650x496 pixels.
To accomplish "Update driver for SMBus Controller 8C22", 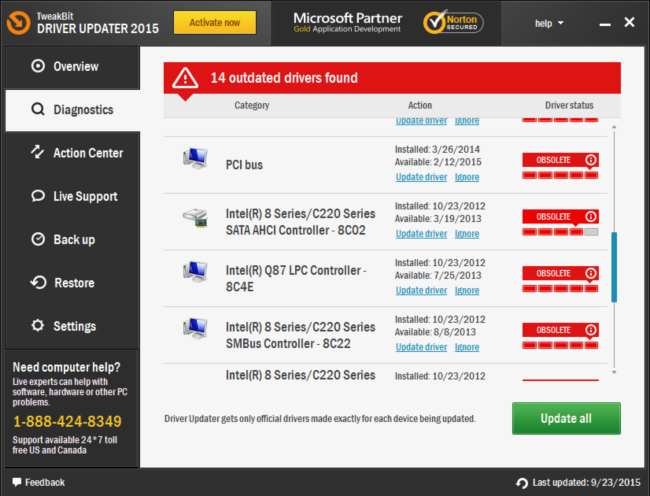I will (x=421, y=347).
